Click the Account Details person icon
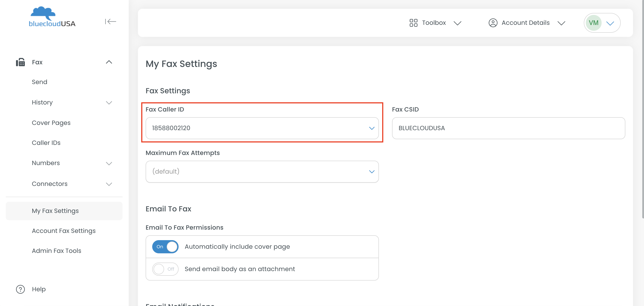Image resolution: width=644 pixels, height=306 pixels. coord(493,23)
